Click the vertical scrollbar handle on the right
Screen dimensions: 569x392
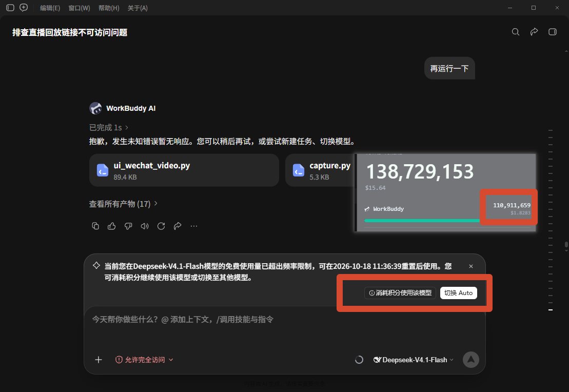[x=566, y=246]
